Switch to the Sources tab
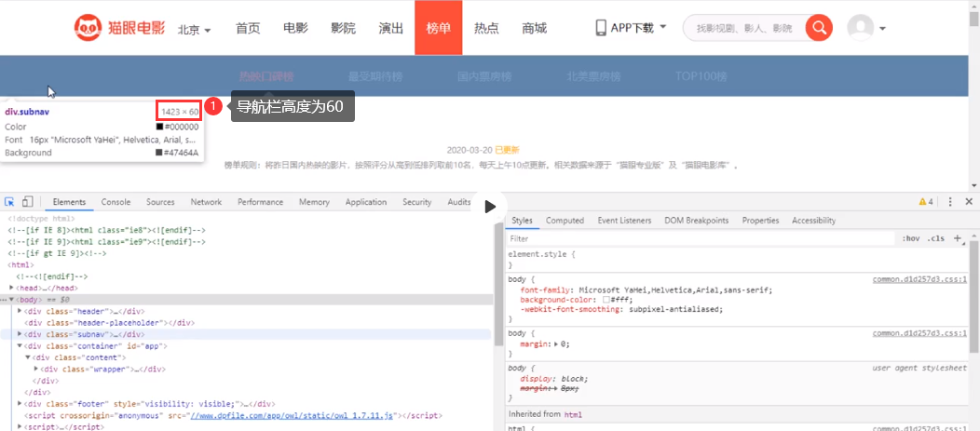Viewport: 980px width, 431px height. [160, 202]
